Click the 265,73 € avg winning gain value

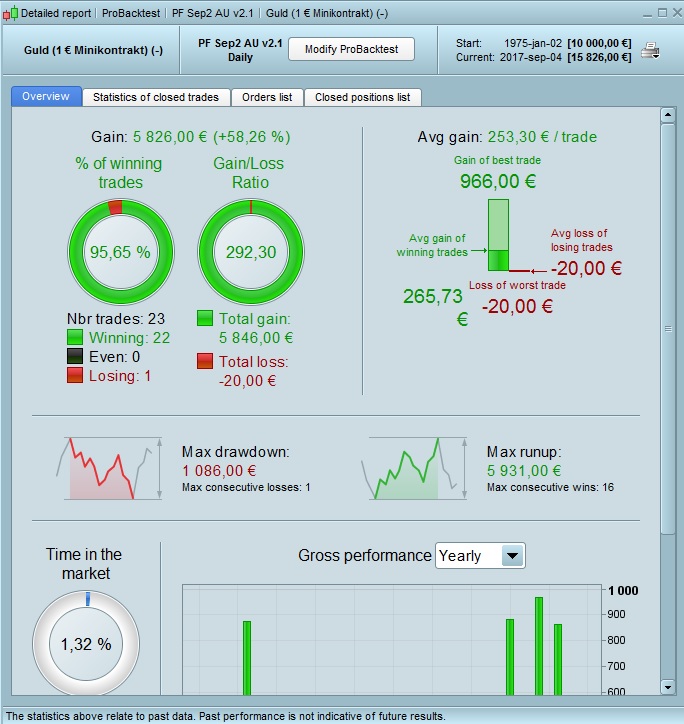tap(436, 307)
